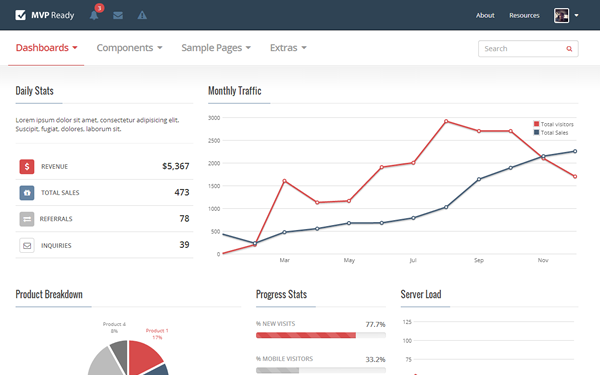Focus the Search input field
The image size is (600, 375).
pos(528,49)
